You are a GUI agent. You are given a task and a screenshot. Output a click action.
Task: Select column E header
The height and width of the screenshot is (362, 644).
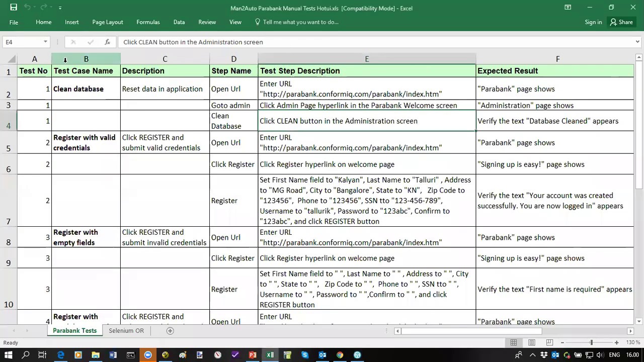tap(367, 59)
